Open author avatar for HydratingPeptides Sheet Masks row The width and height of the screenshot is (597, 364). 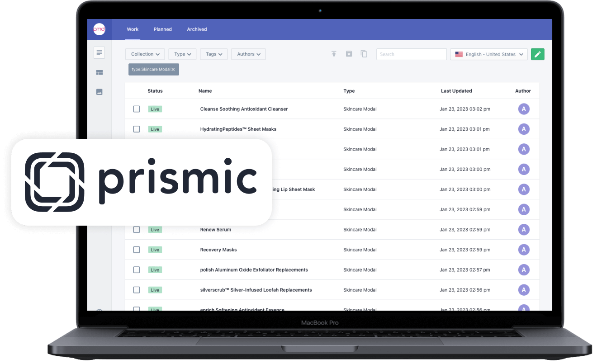tap(524, 129)
